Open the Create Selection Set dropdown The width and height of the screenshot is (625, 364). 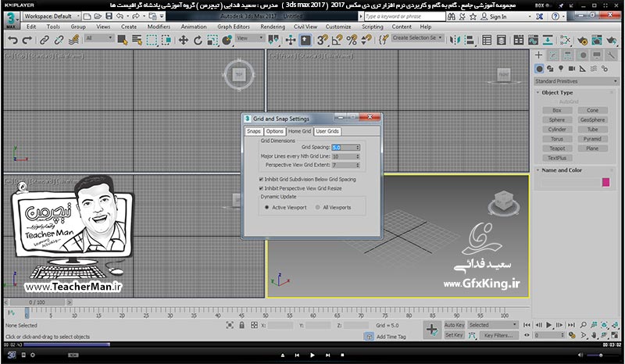pyautogui.click(x=417, y=37)
